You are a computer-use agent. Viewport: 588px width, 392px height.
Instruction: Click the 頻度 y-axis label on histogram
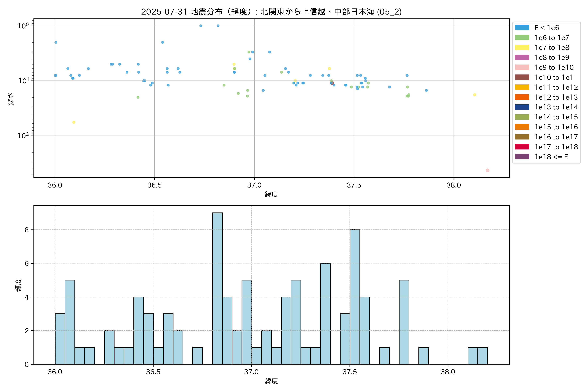pyautogui.click(x=18, y=285)
